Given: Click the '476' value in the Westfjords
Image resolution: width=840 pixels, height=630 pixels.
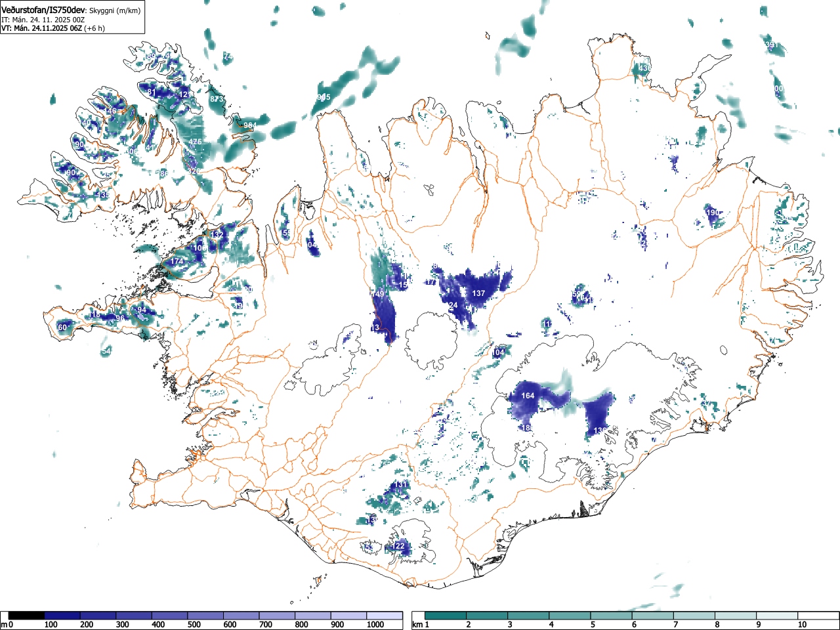Looking at the screenshot, I should tap(196, 142).
